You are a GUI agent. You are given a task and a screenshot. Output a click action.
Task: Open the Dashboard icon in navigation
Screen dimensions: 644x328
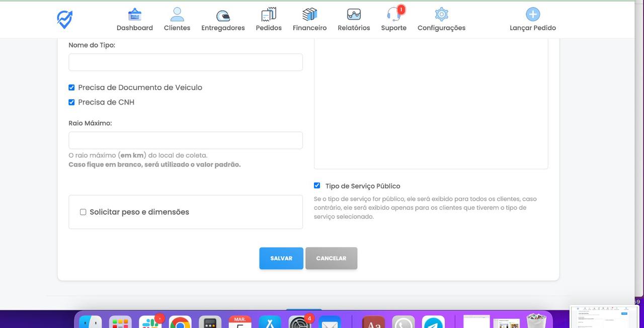[134, 15]
